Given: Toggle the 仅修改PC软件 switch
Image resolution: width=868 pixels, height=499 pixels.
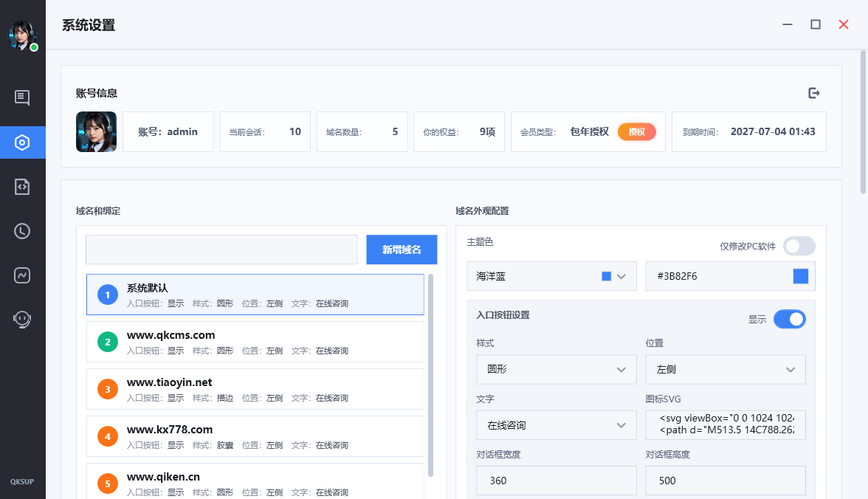Looking at the screenshot, I should click(799, 246).
